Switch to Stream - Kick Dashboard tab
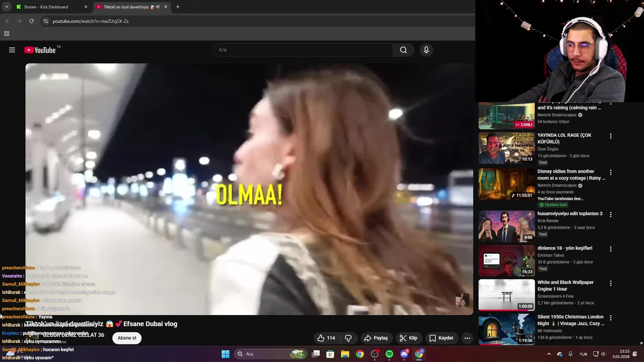 coord(51,7)
